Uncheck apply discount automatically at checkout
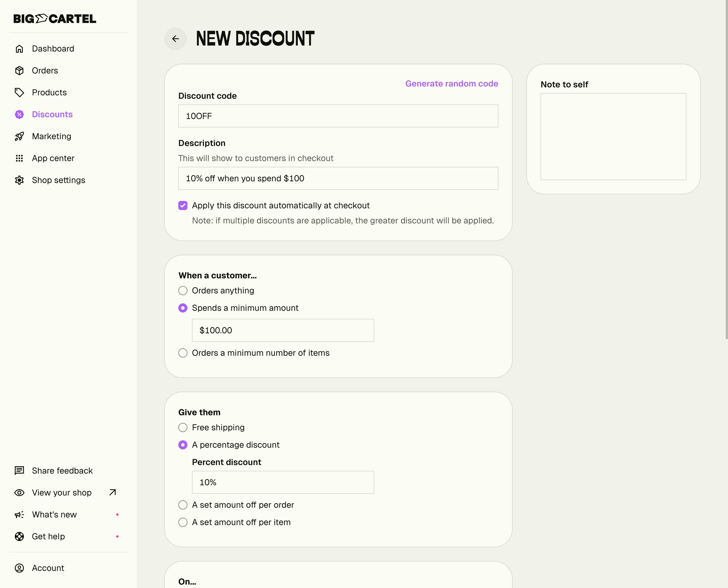The image size is (728, 588). [183, 205]
